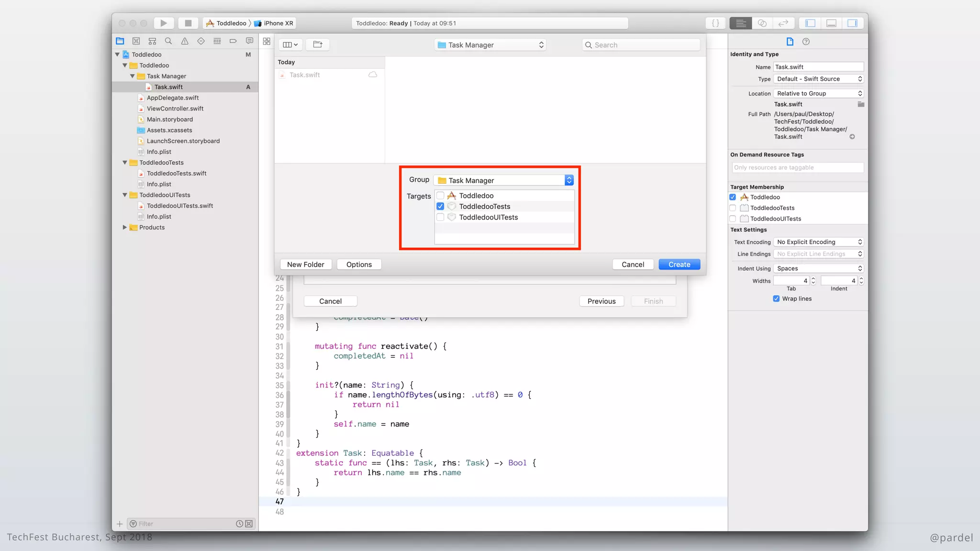Screen dimensions: 980x551
Task: Uncheck the ToddledooTests target in dialog
Action: [x=440, y=206]
